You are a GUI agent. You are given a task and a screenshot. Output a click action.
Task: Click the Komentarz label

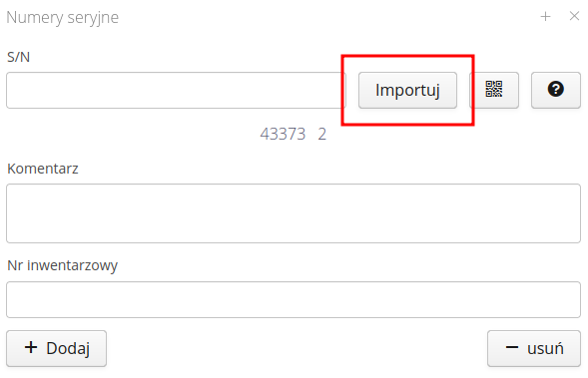click(x=43, y=169)
